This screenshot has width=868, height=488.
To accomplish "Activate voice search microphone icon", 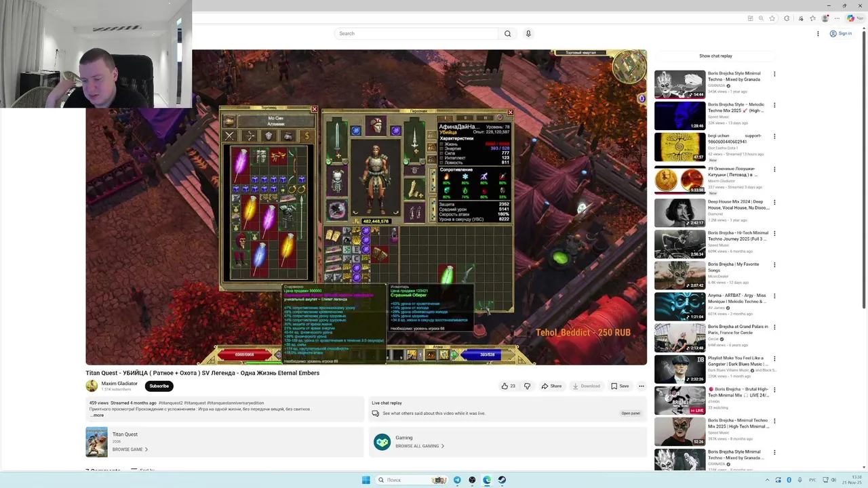I will (x=528, y=33).
